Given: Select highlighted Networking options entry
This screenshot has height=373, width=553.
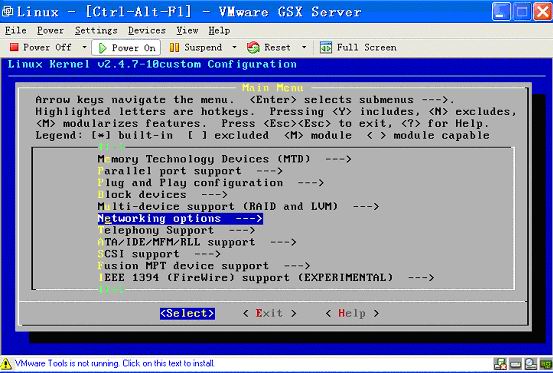Looking at the screenshot, I should pyautogui.click(x=180, y=219).
